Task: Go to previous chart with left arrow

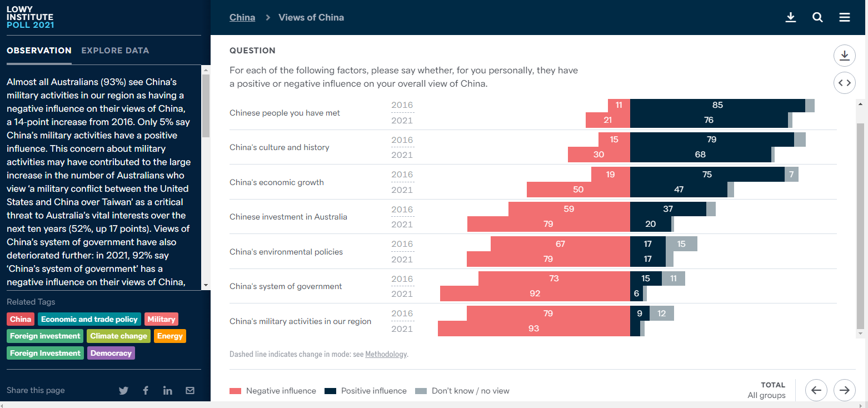Action: pyautogui.click(x=816, y=390)
